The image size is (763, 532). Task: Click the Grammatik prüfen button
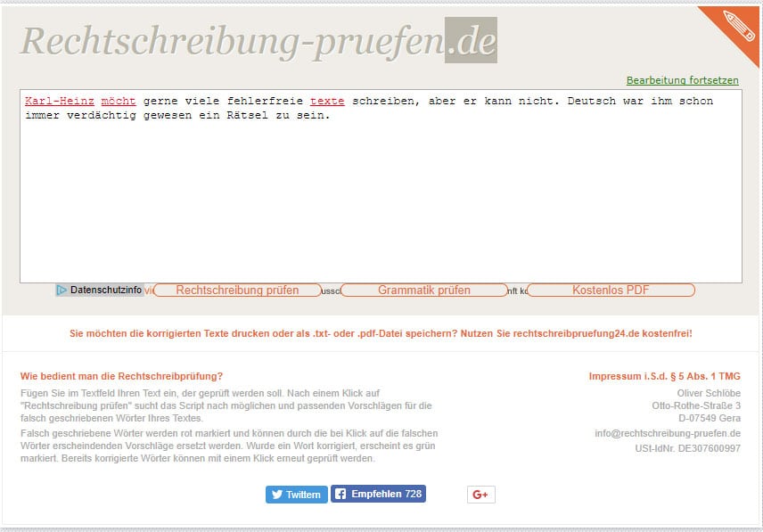pos(423,291)
